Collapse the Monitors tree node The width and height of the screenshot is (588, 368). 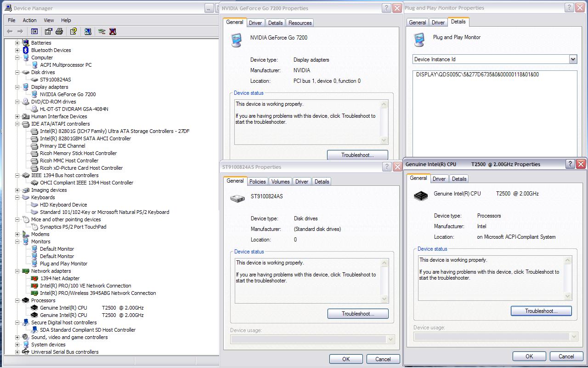click(x=17, y=241)
